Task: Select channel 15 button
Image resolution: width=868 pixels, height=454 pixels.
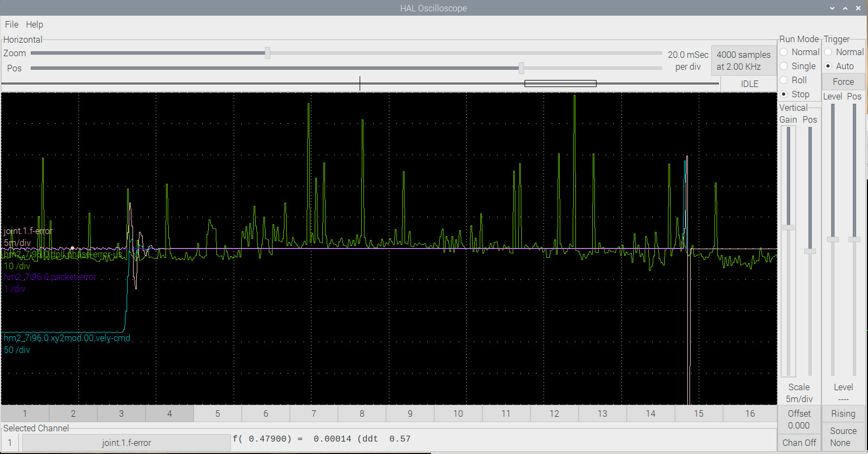Action: click(x=699, y=413)
